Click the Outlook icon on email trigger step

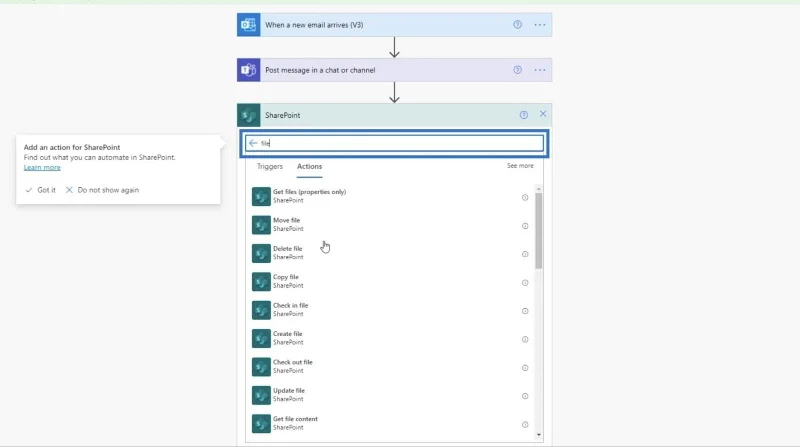click(248, 24)
